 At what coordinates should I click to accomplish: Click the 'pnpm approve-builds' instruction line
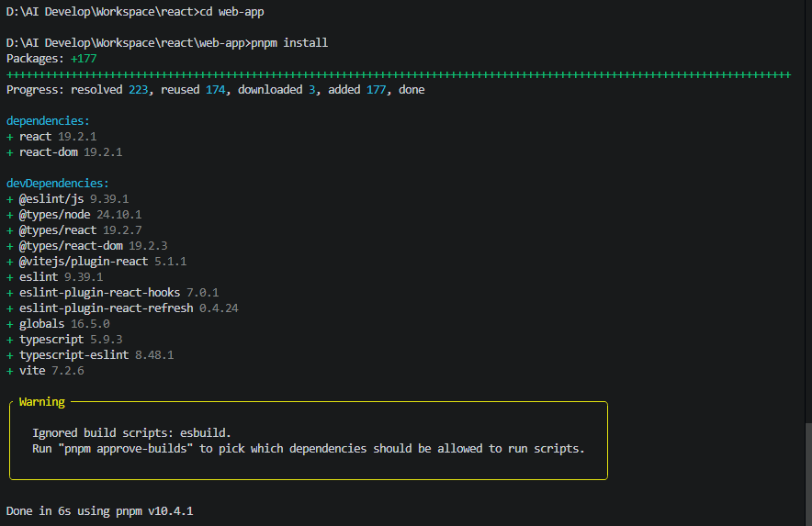308,448
